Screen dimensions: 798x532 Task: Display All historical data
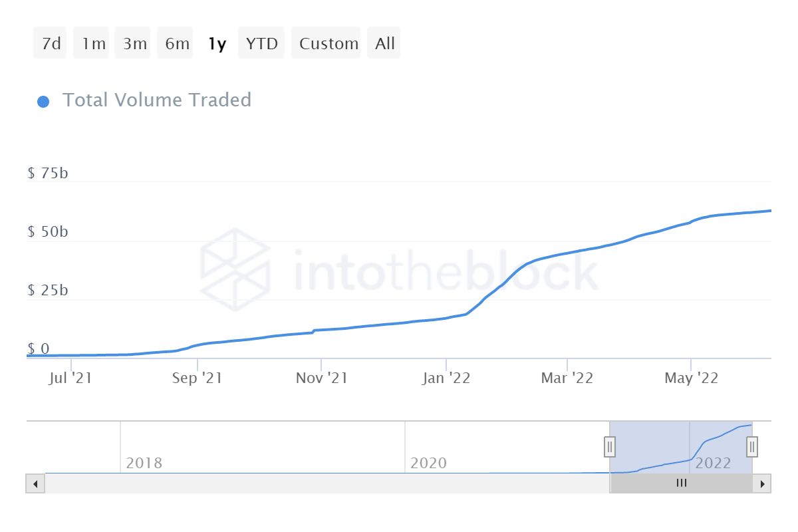click(384, 44)
